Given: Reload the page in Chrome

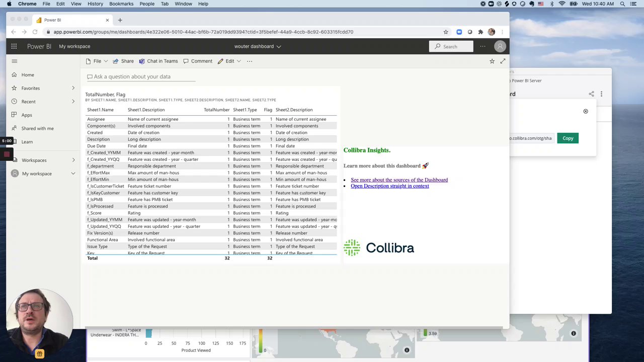Looking at the screenshot, I should coord(35,32).
